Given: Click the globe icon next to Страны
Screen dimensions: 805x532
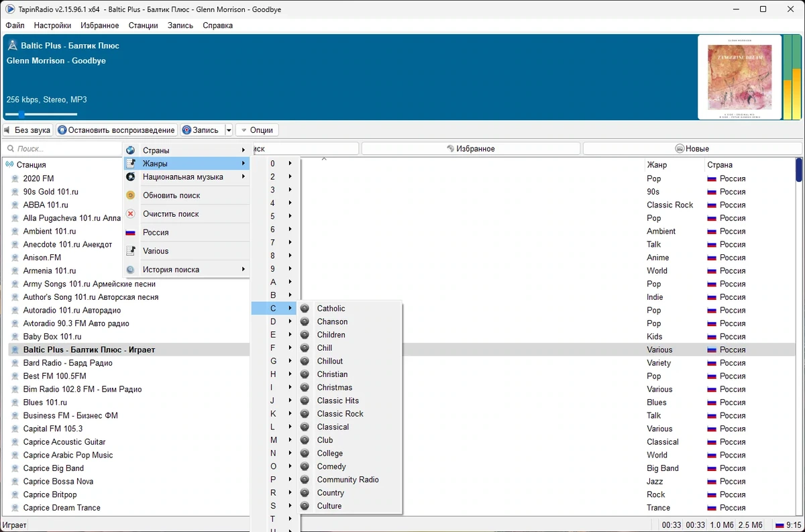Looking at the screenshot, I should (130, 150).
